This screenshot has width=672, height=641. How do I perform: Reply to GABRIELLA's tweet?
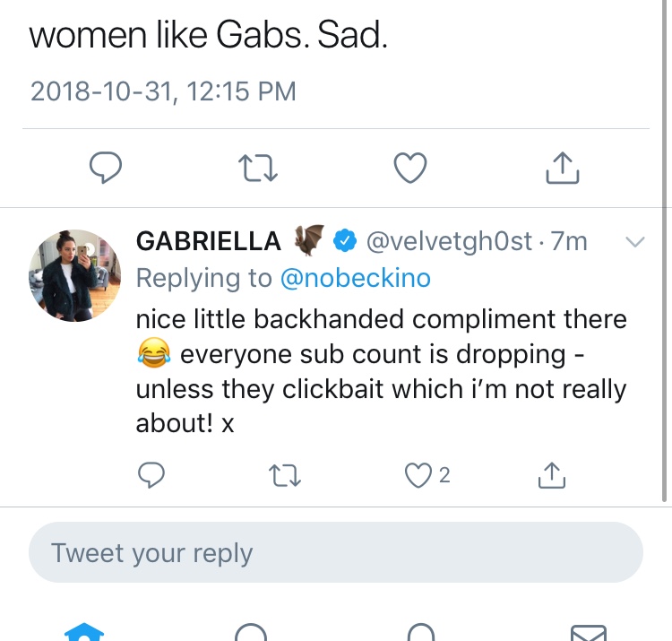click(152, 475)
